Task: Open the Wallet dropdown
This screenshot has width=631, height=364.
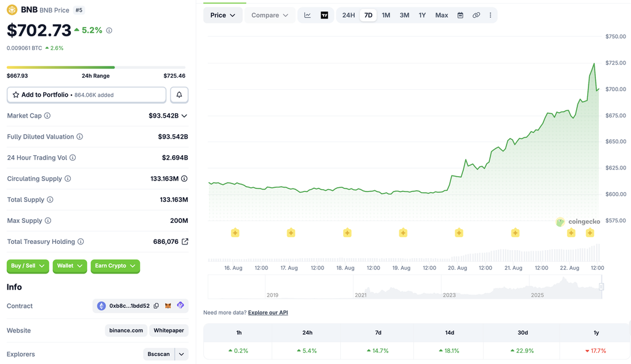Action: click(70, 266)
